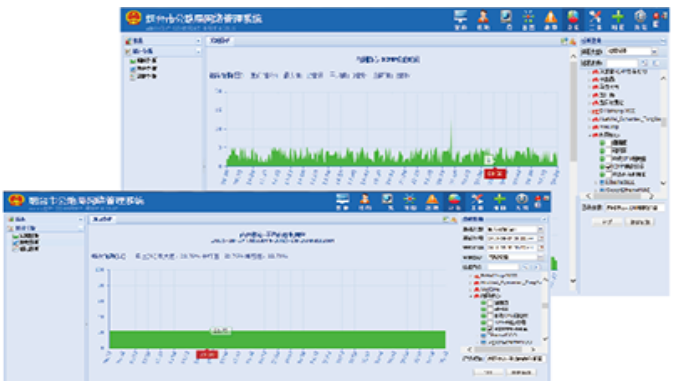Image resolution: width=673 pixels, height=384 pixels.
Task: Uncheck the checked item in front window device tree
Action: point(490,329)
